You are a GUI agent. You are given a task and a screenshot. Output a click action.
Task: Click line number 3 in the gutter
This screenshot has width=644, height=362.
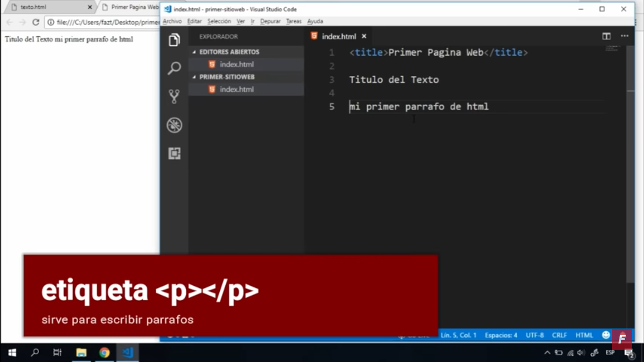pos(332,80)
